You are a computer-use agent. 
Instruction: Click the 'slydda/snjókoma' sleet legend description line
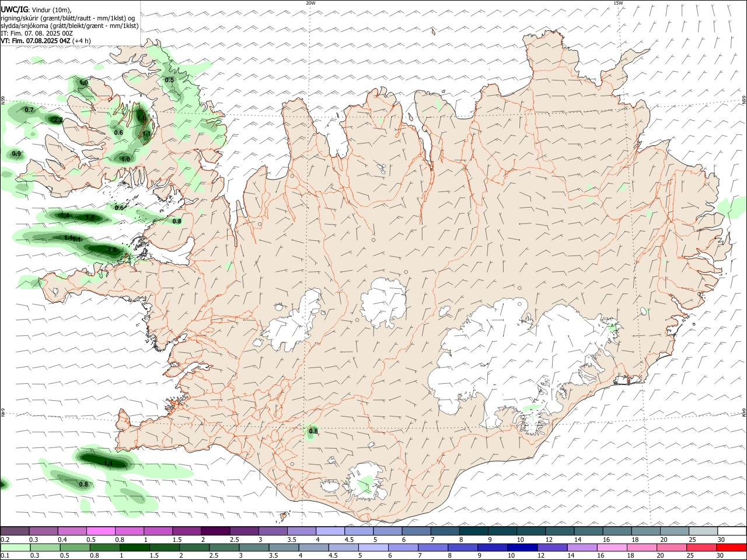[x=69, y=26]
